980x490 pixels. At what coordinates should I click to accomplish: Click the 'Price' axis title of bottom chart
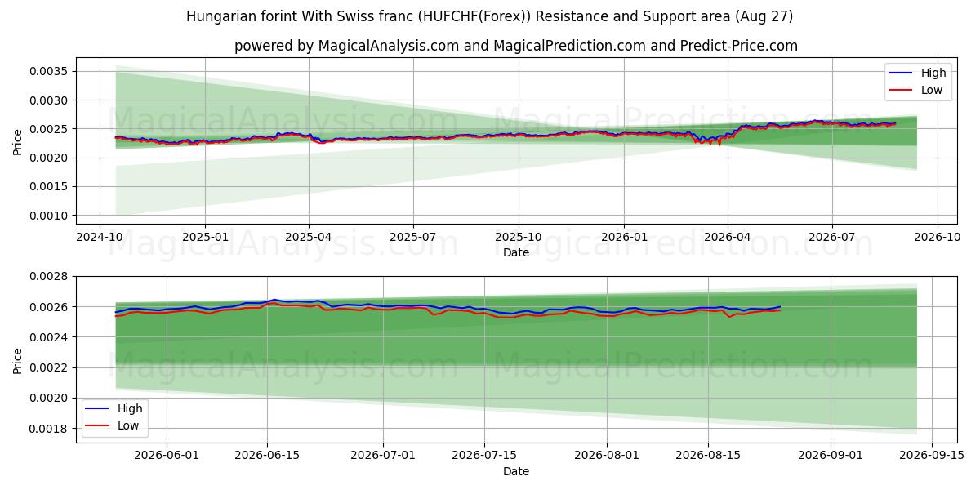(x=18, y=360)
